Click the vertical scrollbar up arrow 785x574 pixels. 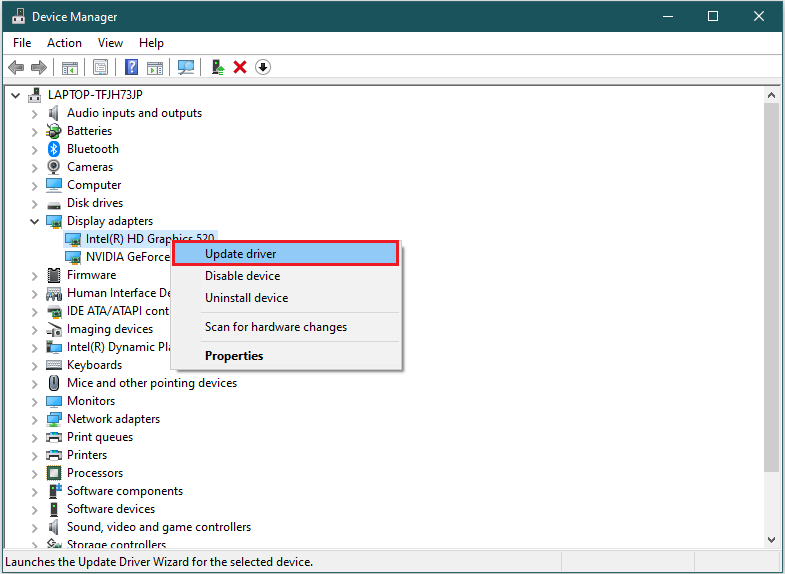click(x=771, y=95)
